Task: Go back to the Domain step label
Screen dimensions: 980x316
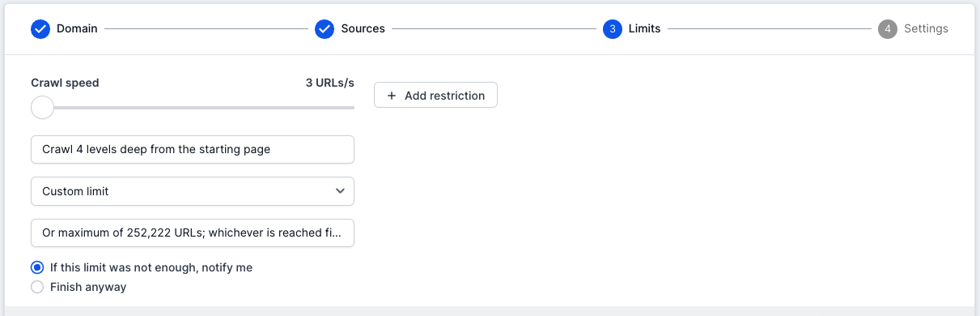Action: 77,29
